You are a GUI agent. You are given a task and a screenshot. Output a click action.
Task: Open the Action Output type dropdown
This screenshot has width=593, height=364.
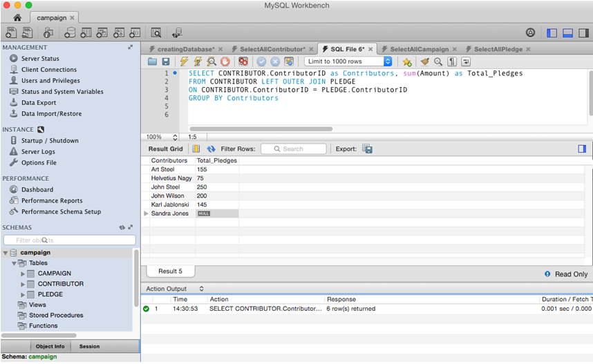(201, 289)
